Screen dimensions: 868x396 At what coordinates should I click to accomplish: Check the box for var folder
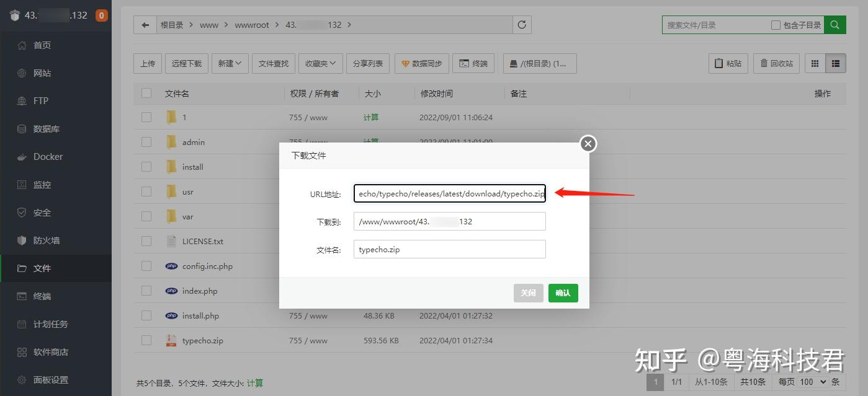[146, 216]
